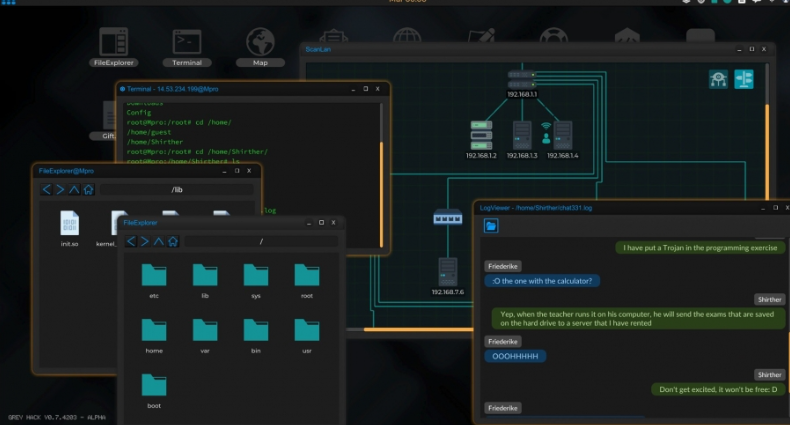Open the etc folder
790x425 pixels.
pos(154,281)
